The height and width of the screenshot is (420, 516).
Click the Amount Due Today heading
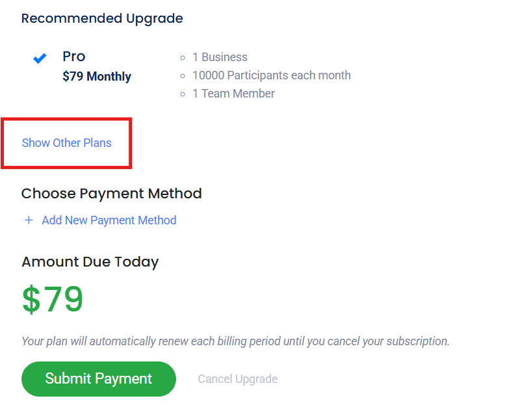[90, 262]
